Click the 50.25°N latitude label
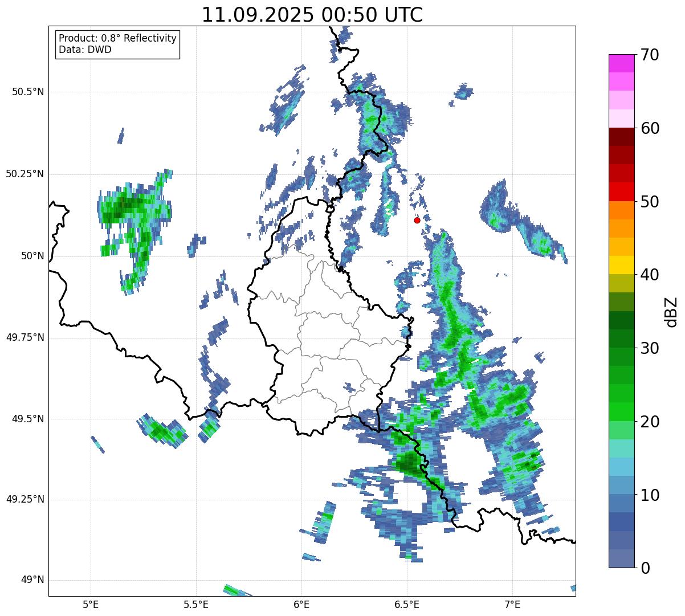685x616 pixels. [25, 174]
